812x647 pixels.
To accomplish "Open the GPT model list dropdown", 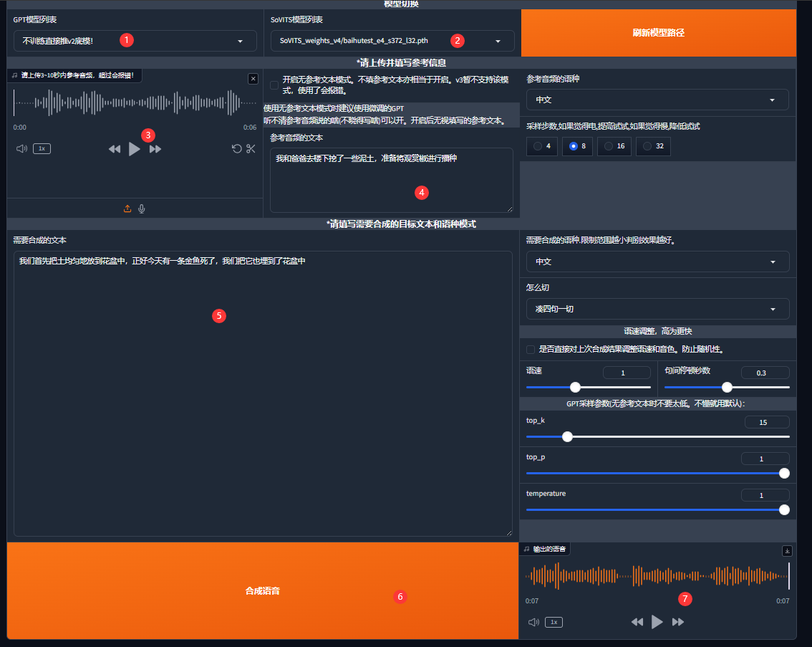I will 135,42.
